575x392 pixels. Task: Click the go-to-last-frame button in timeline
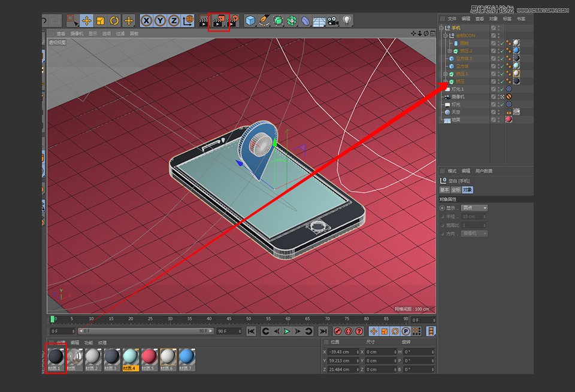(323, 332)
